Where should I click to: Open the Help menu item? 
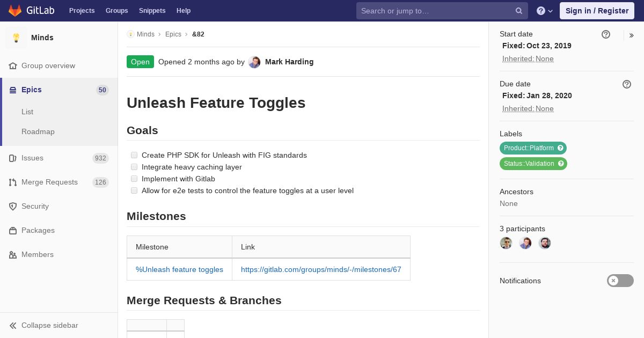184,11
